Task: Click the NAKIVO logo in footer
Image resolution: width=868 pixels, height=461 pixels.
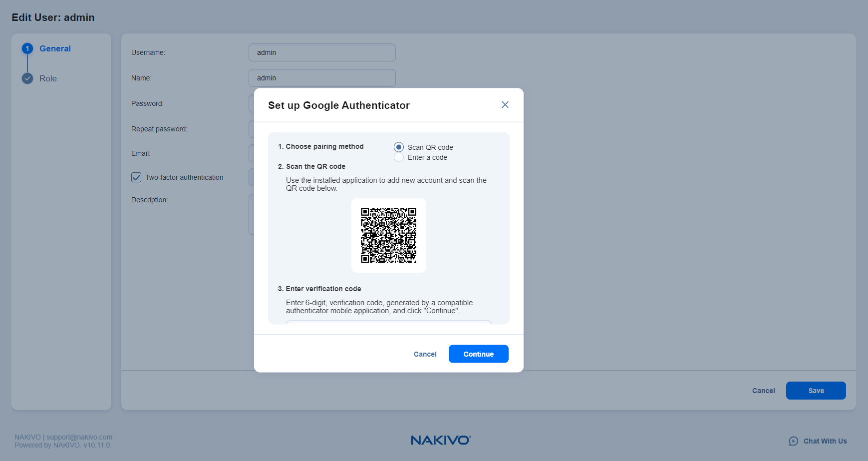Action: [x=441, y=440]
